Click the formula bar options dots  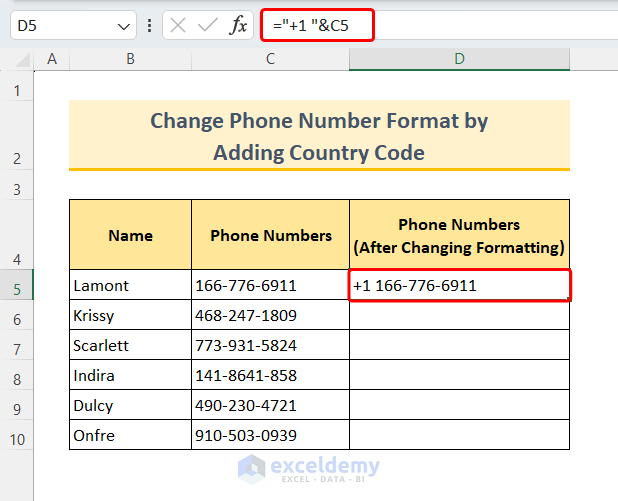[x=149, y=26]
